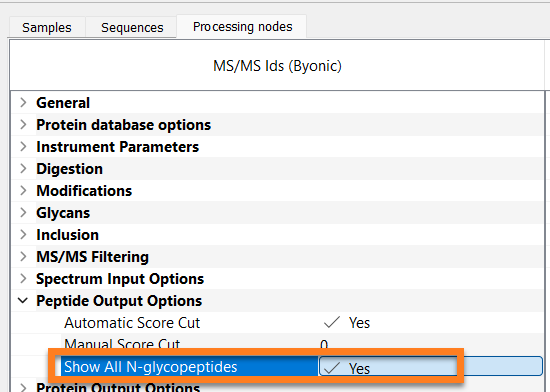The image size is (550, 392).
Task: Select the Processing nodes tab
Action: pos(242,27)
